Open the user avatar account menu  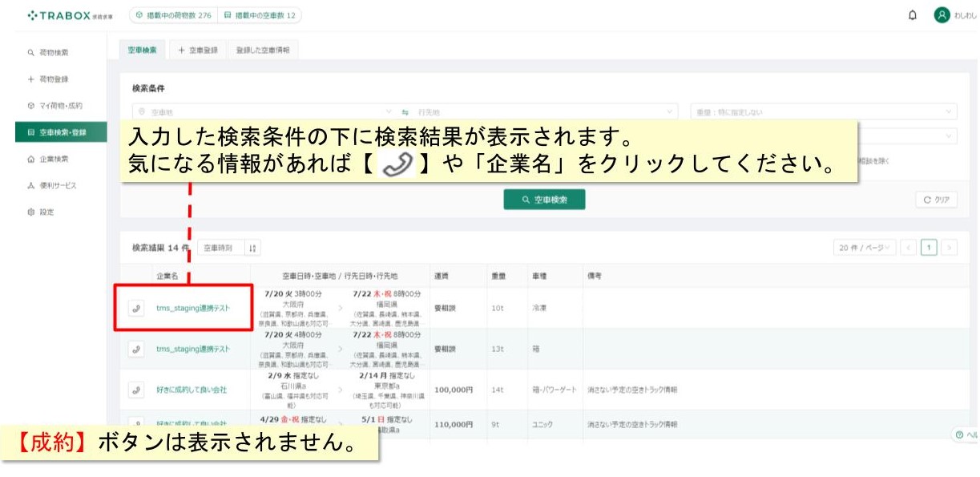[x=942, y=15]
